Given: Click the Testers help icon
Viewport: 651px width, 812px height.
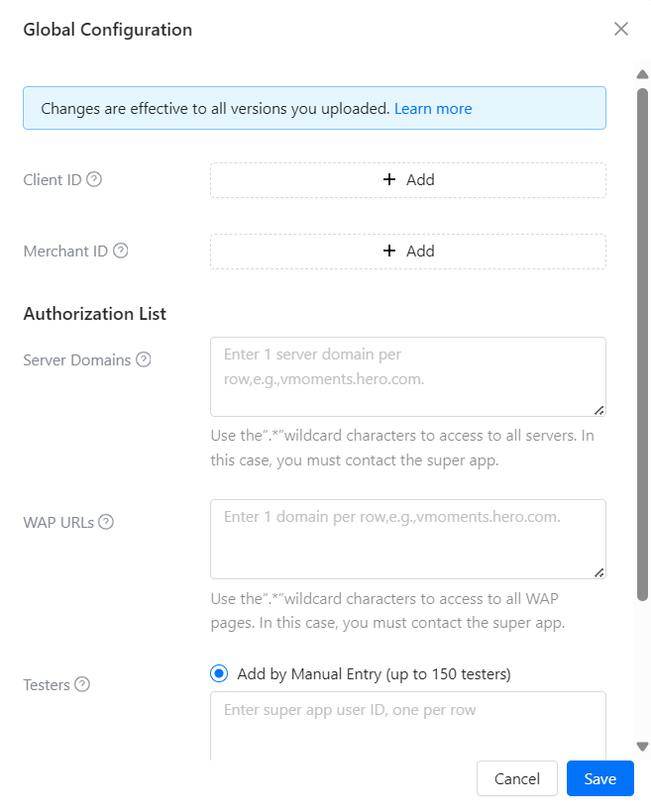Looking at the screenshot, I should (82, 684).
